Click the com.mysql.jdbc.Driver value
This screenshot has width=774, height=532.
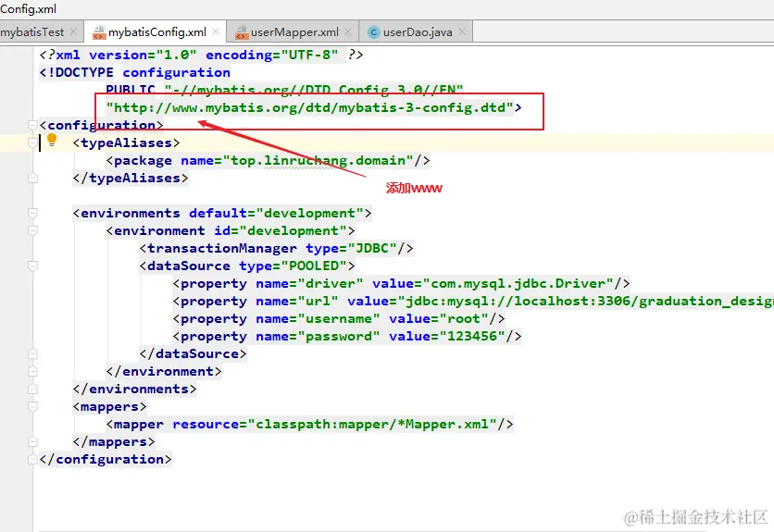pos(518,284)
